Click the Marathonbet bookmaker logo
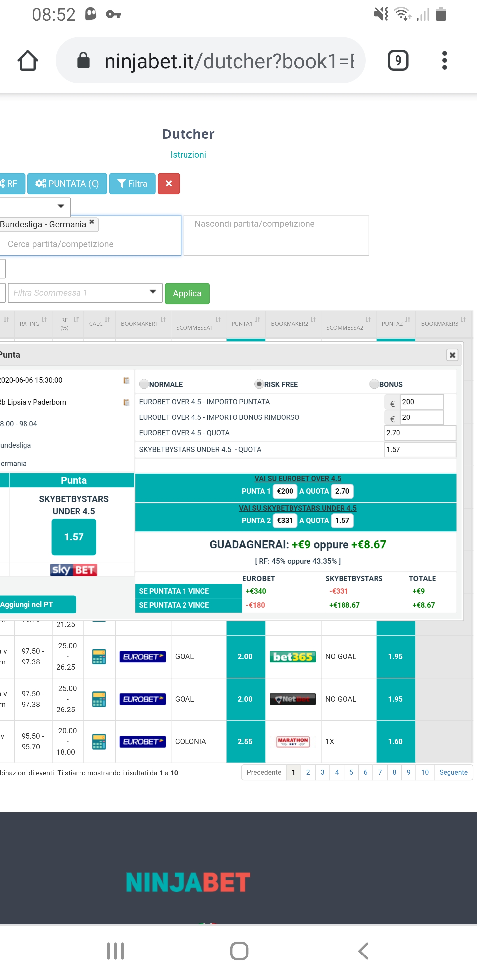477x980 pixels. (x=292, y=742)
